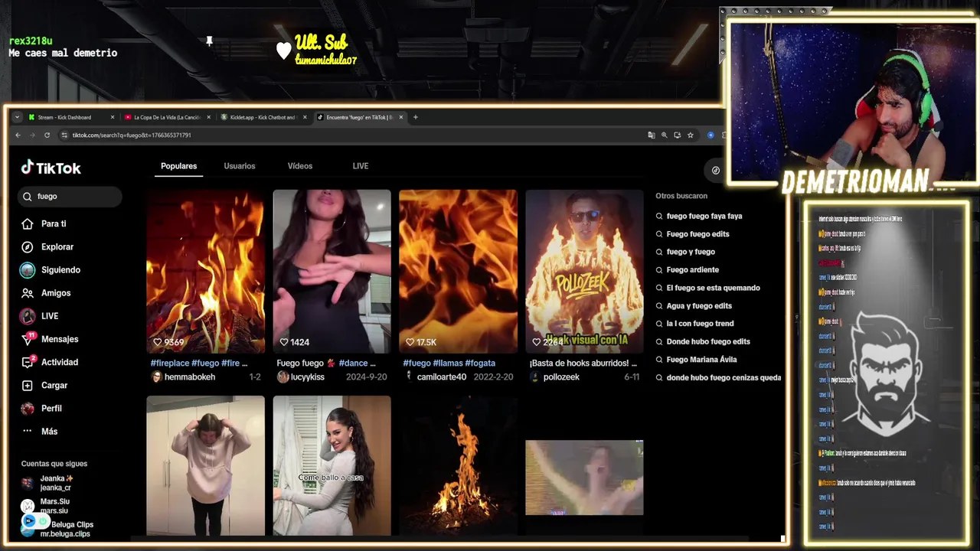Open the camiloarte40 flames video thumbnail

tap(458, 272)
